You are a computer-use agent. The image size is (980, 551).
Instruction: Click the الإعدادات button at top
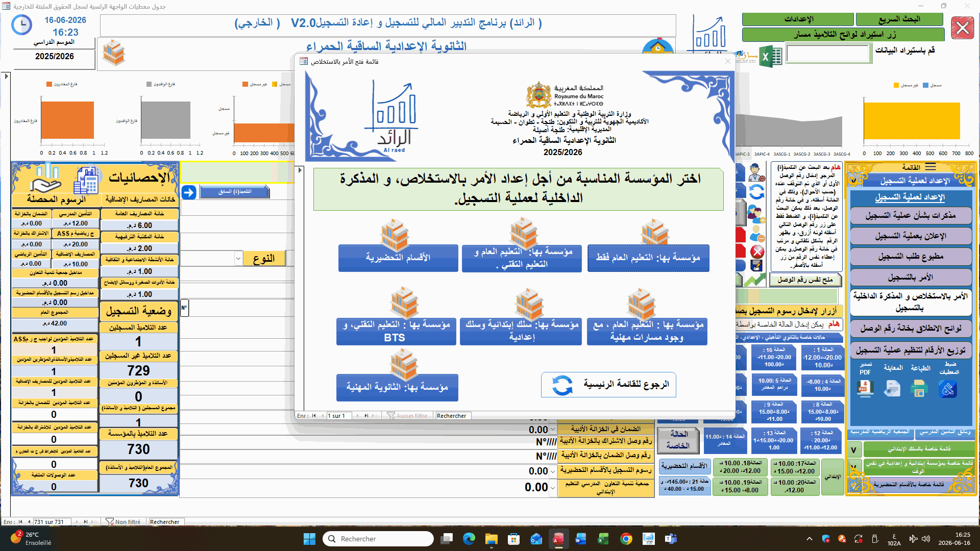798,19
